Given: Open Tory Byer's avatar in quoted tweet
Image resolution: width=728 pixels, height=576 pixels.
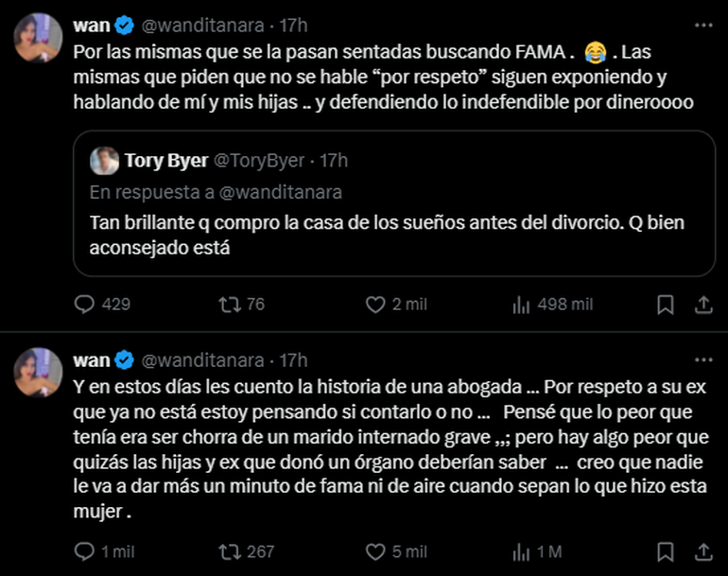Looking at the screenshot, I should tap(105, 161).
